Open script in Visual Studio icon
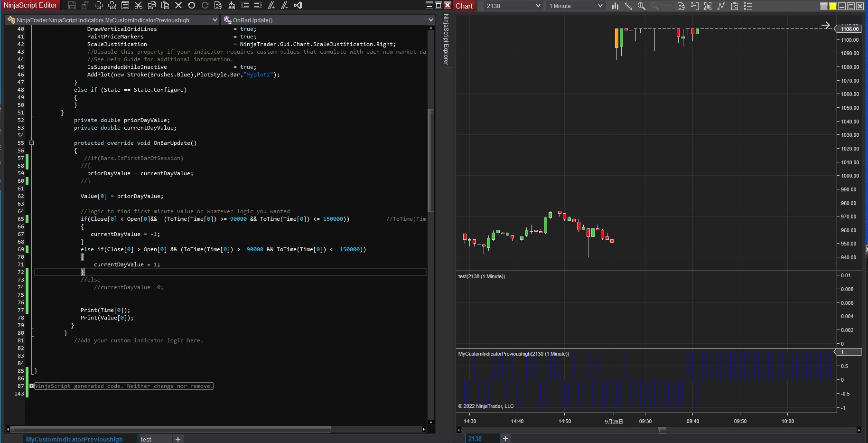Image resolution: width=868 pixels, height=443 pixels. pos(298,6)
